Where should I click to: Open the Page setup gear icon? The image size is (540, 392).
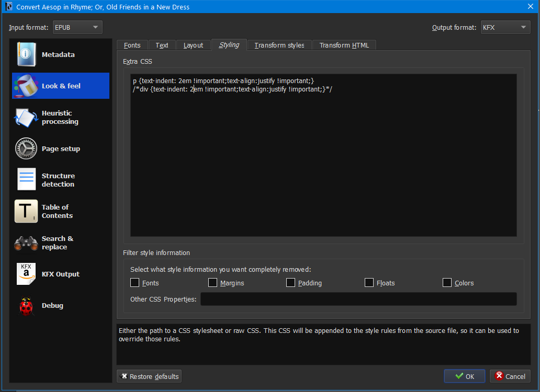pos(26,149)
